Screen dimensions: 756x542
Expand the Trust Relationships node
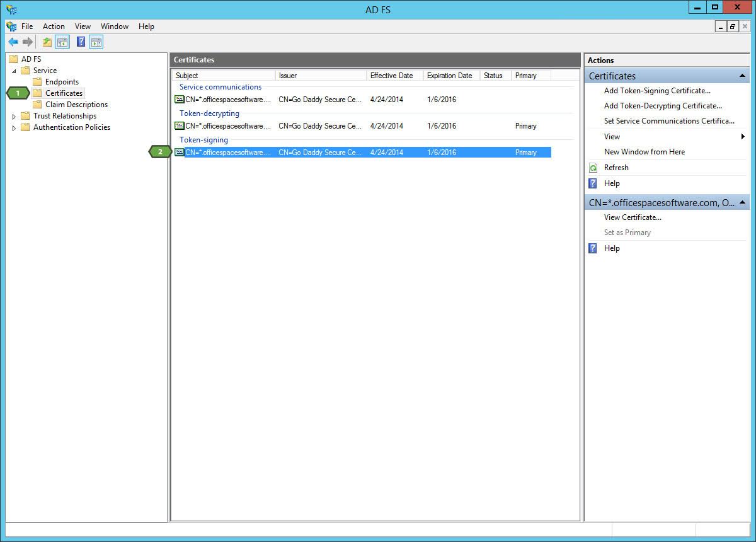[x=14, y=117]
